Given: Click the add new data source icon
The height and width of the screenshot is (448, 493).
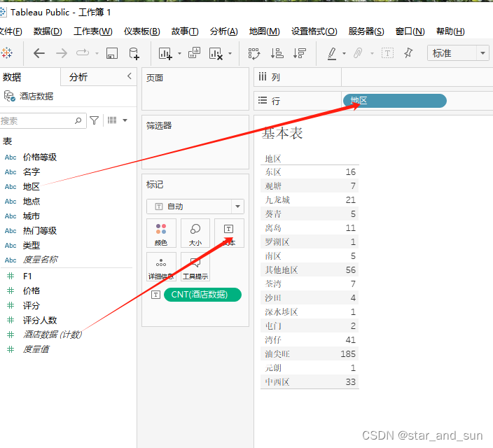Looking at the screenshot, I should coord(134,53).
